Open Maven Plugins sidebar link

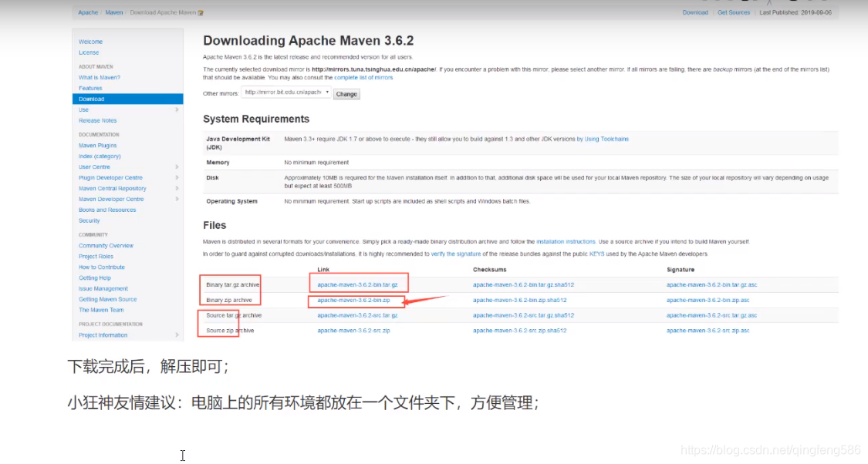[x=97, y=146]
